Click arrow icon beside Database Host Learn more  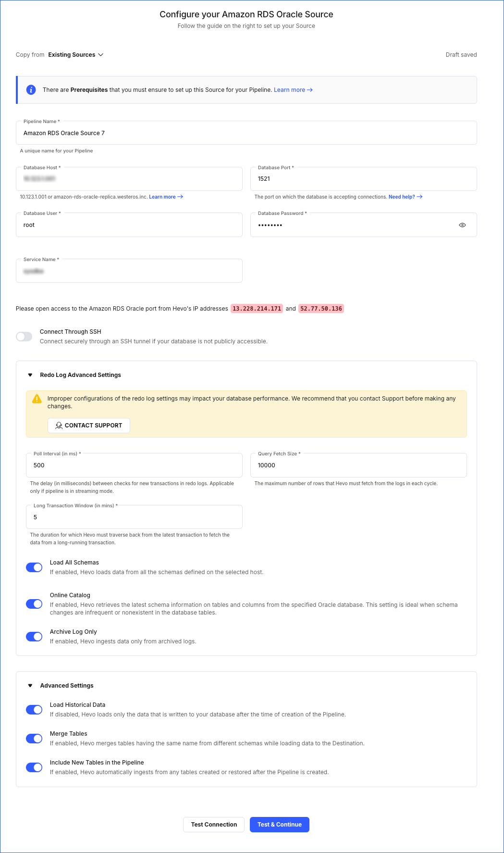(x=180, y=197)
